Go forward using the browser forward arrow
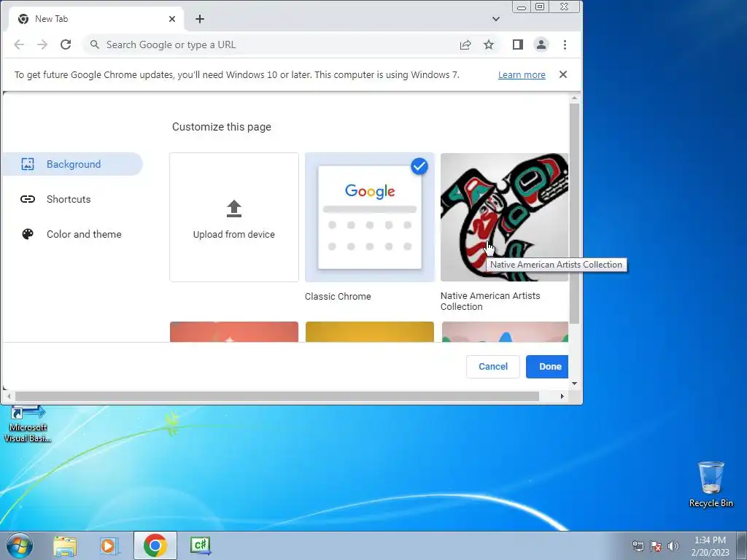747x560 pixels. click(x=42, y=44)
